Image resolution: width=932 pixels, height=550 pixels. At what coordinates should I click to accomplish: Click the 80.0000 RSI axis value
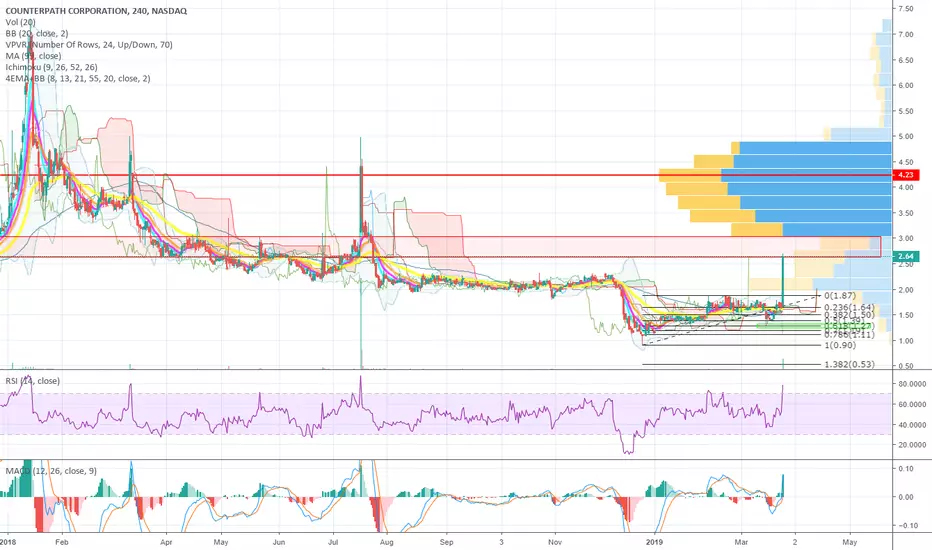pos(912,384)
